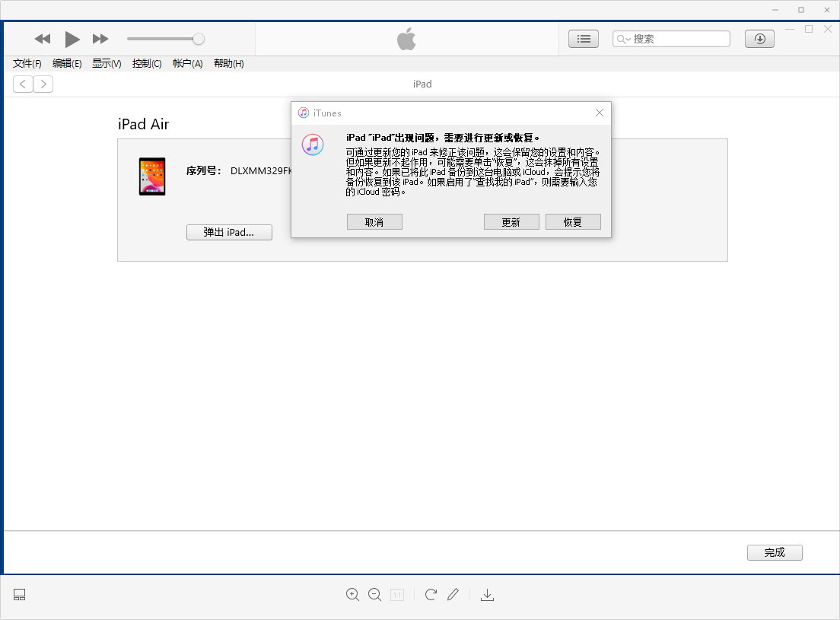Click 取消 in the iTunes dialog
The image size is (840, 620).
point(374,222)
